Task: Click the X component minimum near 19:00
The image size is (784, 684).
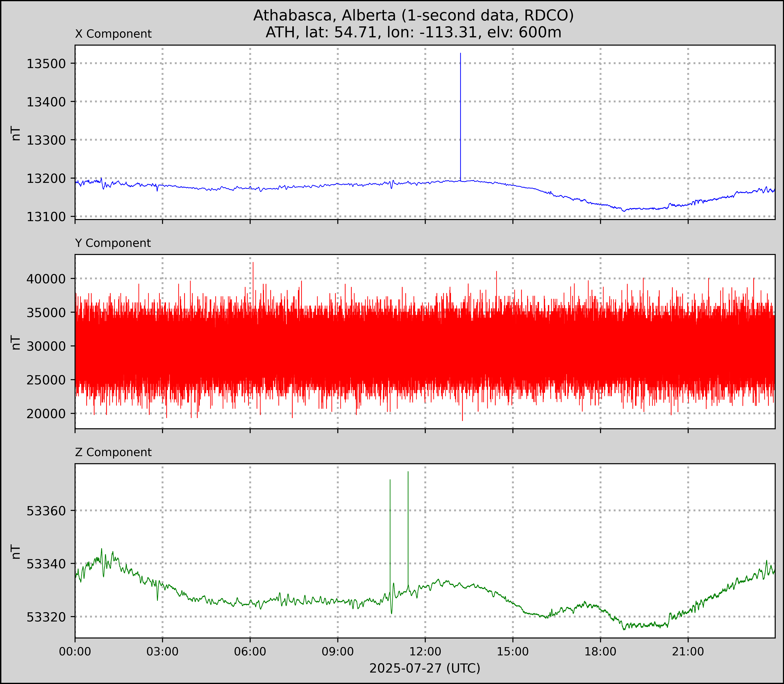Action: (624, 211)
